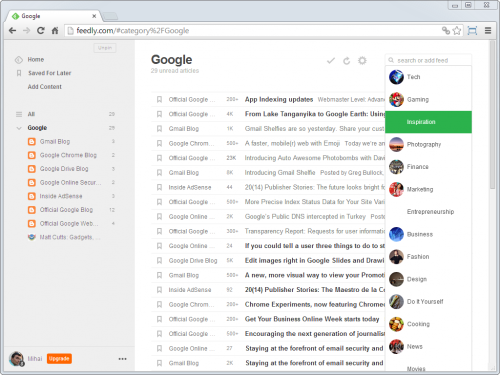Viewport: 500px width, 375px height.
Task: Open Home in the sidebar
Action: click(36, 60)
